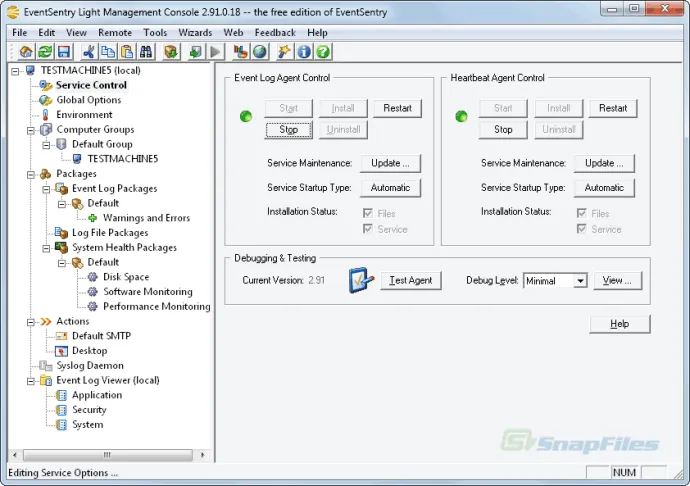Click the Default SMTP mail icon
This screenshot has height=486, width=690.
(x=61, y=336)
